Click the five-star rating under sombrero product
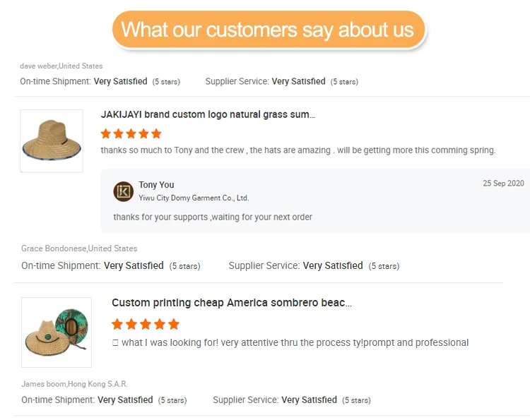The image size is (530, 420). click(146, 324)
